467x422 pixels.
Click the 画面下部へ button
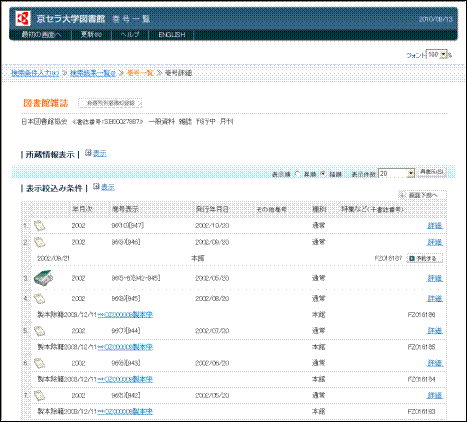422,195
